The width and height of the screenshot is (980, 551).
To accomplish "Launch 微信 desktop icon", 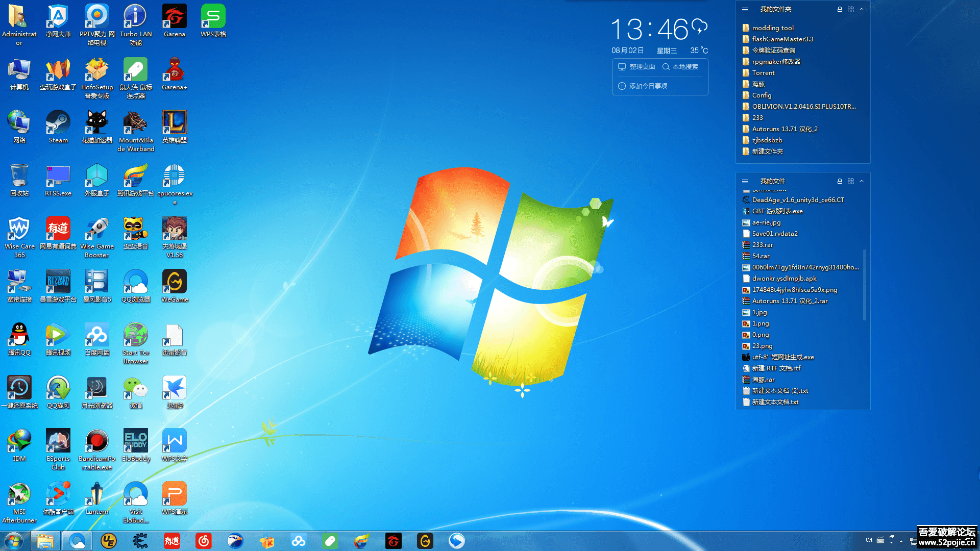I will pos(136,392).
